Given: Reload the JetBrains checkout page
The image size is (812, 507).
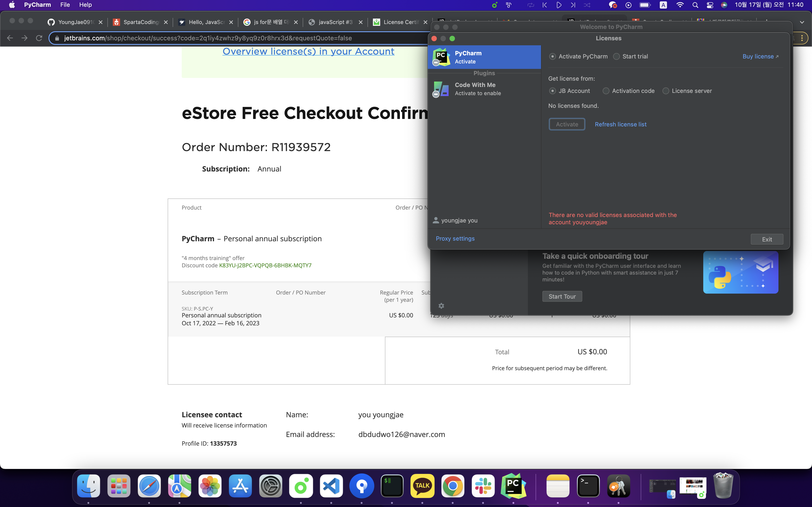Looking at the screenshot, I should tap(39, 38).
